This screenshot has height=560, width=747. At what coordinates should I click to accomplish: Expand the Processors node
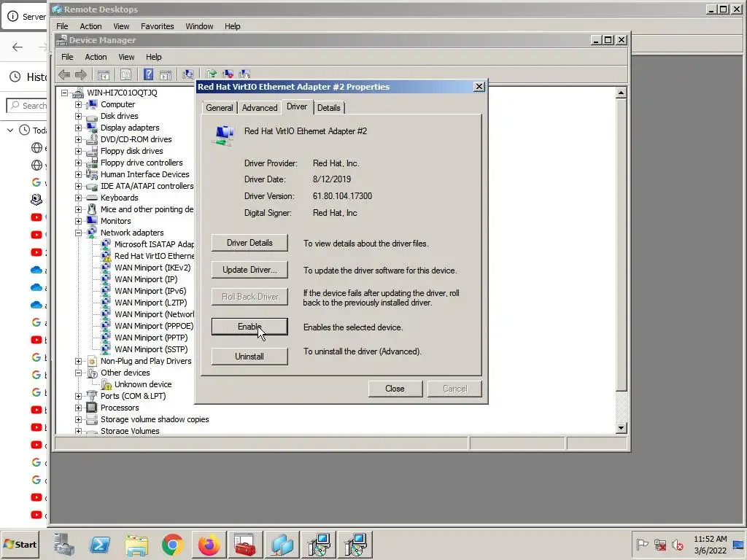[x=78, y=408]
